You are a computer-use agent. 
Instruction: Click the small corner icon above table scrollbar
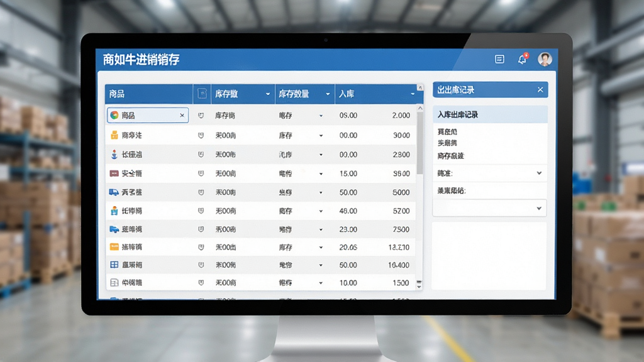coord(419,87)
